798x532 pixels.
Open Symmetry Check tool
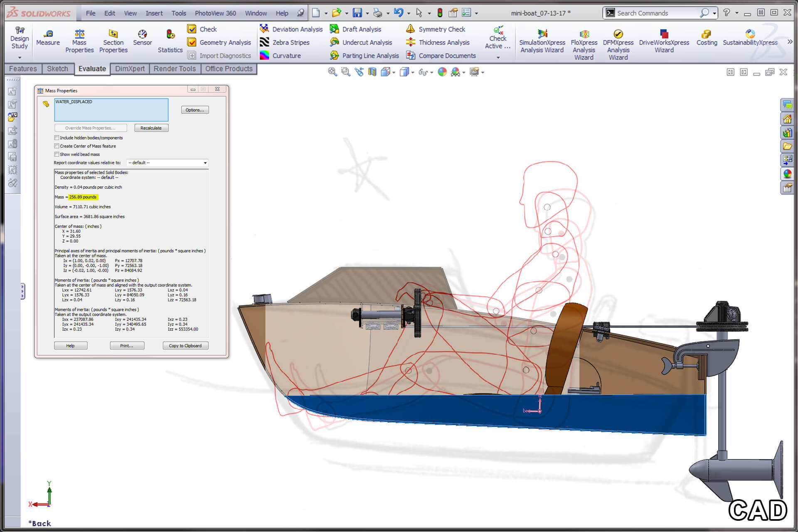point(438,29)
